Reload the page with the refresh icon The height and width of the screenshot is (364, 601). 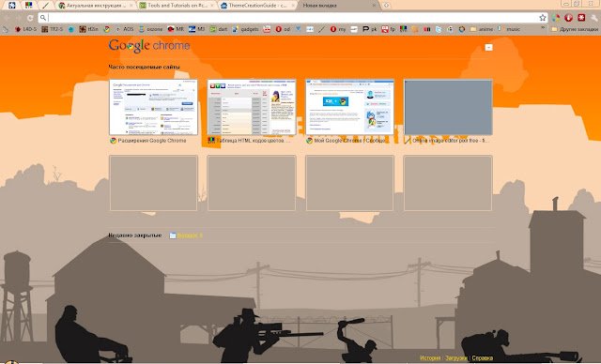point(30,18)
